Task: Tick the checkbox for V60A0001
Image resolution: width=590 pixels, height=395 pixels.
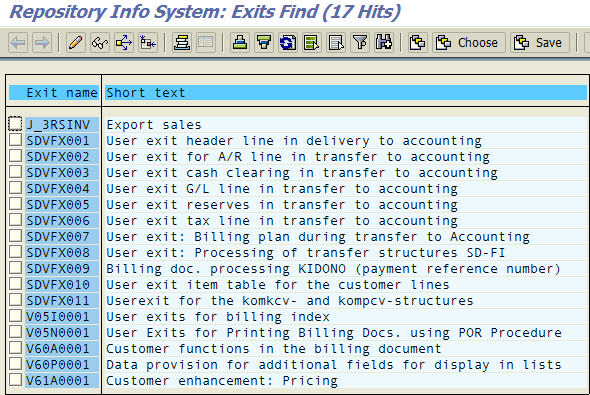Action: (x=15, y=348)
